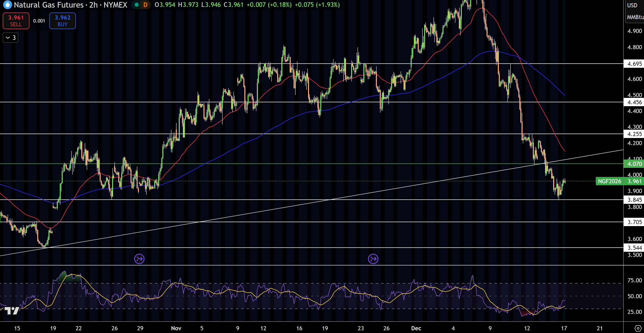Click the contract rollover icon below late-October candles
Screen dimensions: 644x333
(139, 259)
